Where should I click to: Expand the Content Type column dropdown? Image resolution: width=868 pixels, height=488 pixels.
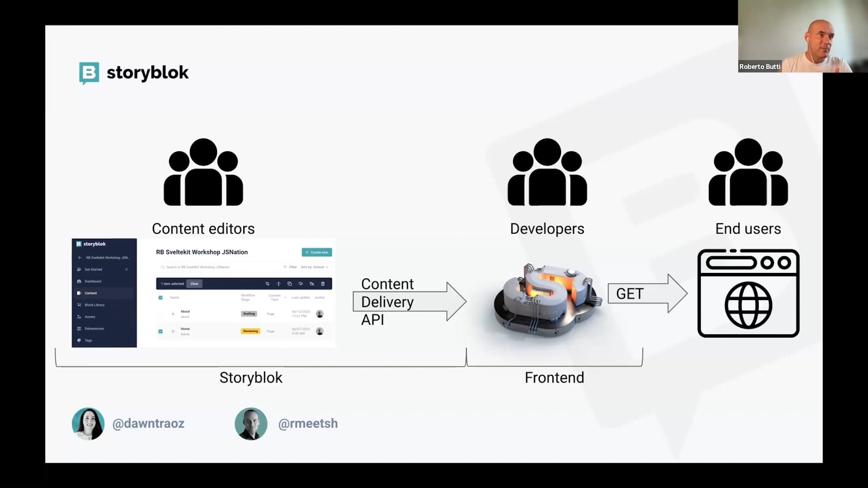285,297
